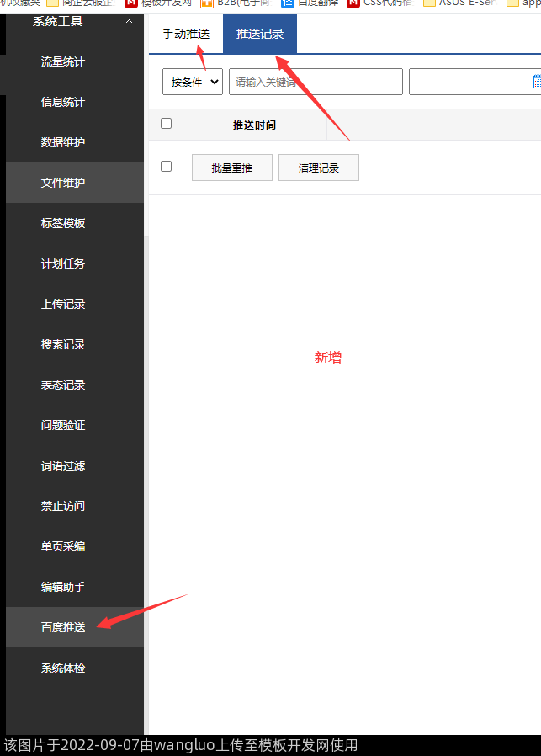Switch to the 推送记录 tab
541x756 pixels.
click(260, 35)
